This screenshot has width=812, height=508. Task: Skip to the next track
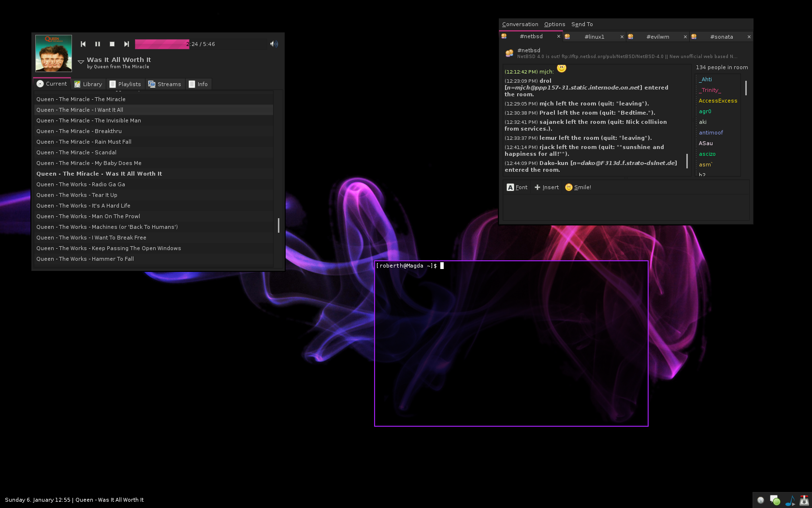click(x=127, y=44)
